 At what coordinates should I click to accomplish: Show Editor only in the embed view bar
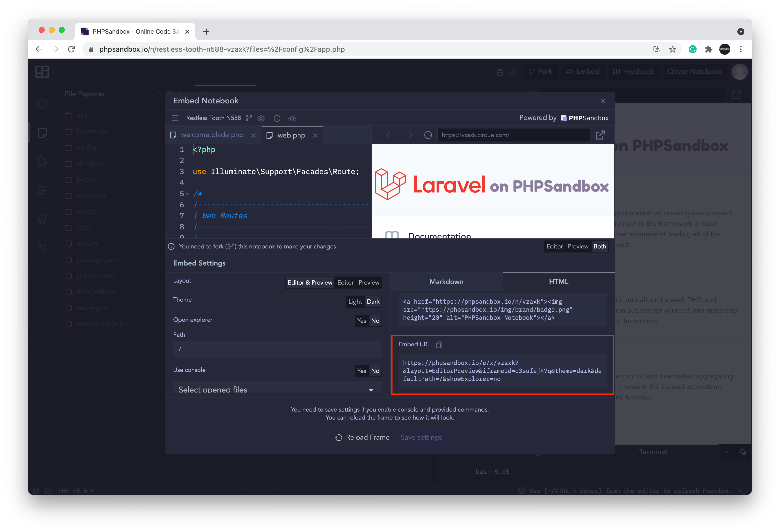tap(554, 246)
